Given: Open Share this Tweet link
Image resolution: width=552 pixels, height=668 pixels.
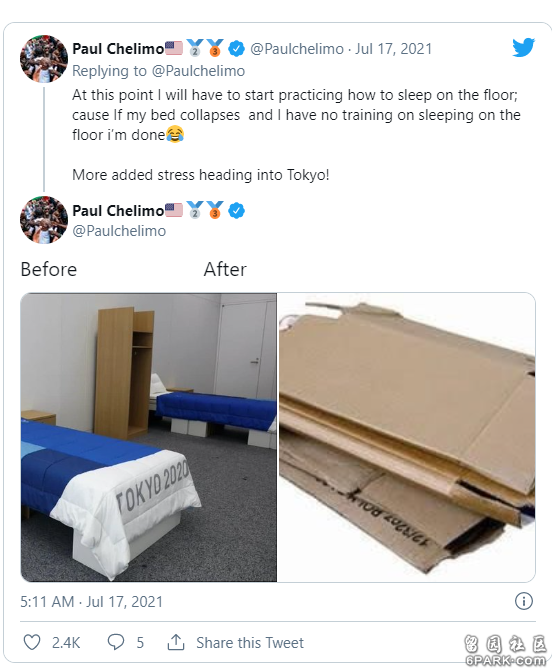Looking at the screenshot, I should point(250,642).
